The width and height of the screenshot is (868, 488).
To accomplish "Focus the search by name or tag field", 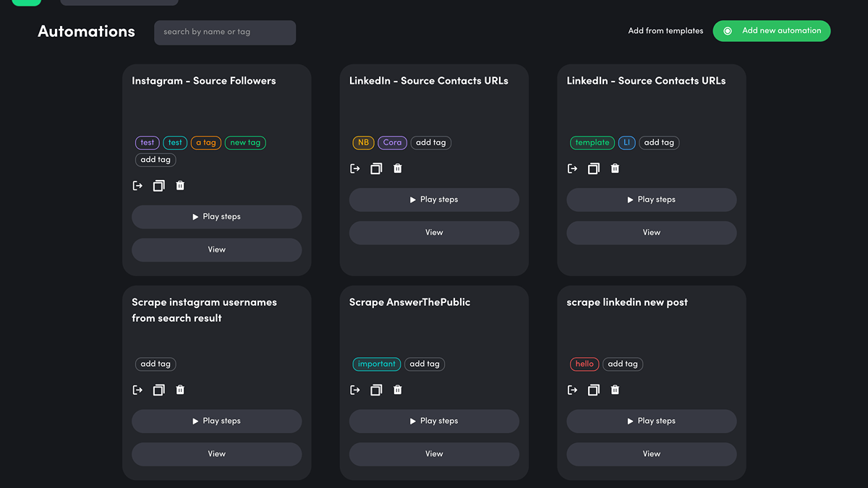I will (224, 33).
